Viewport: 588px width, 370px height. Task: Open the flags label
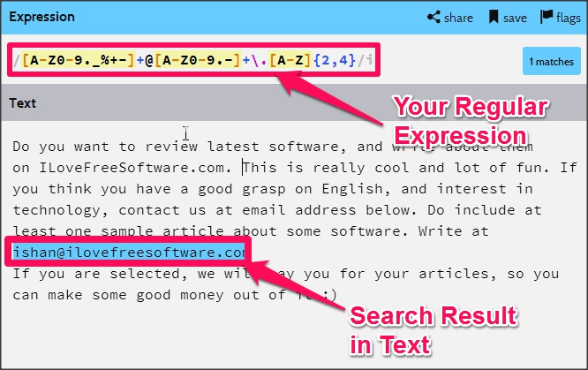[x=568, y=18]
